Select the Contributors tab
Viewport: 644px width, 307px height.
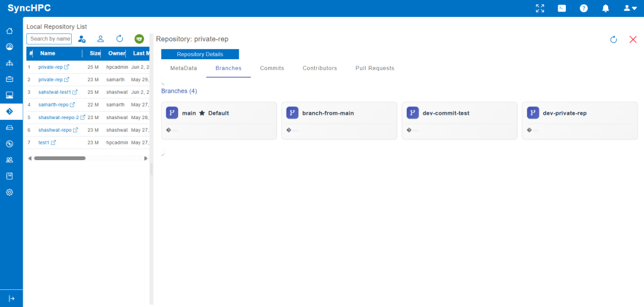(x=320, y=68)
